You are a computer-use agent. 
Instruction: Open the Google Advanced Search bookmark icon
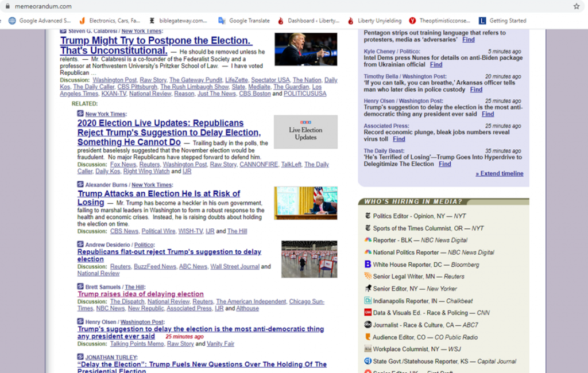point(12,21)
